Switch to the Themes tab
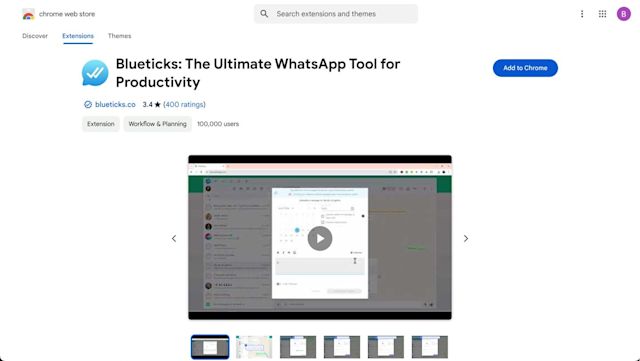Viewport: 640px width, 361px height. tap(120, 36)
